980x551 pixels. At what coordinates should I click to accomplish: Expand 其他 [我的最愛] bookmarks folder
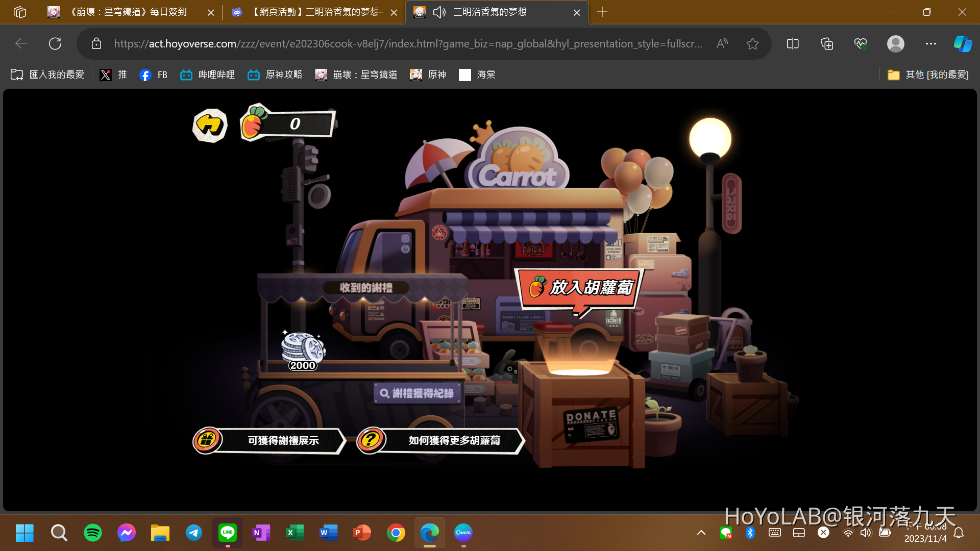[928, 75]
